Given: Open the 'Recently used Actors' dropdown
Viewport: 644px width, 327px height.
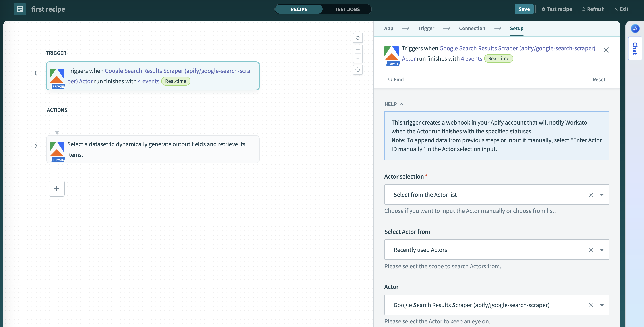Looking at the screenshot, I should (x=602, y=250).
